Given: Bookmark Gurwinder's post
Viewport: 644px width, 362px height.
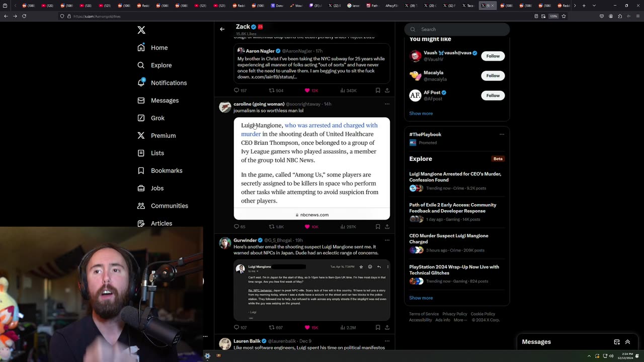Looking at the screenshot, I should pyautogui.click(x=377, y=327).
